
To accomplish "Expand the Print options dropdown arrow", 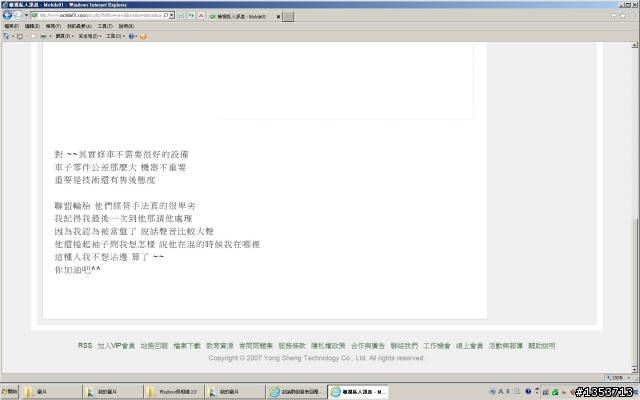I will click(50, 36).
